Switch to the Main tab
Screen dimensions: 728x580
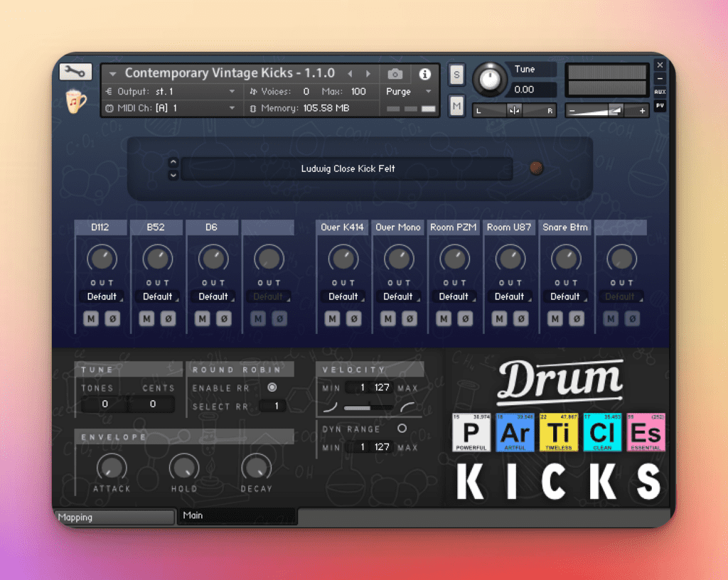tap(237, 515)
